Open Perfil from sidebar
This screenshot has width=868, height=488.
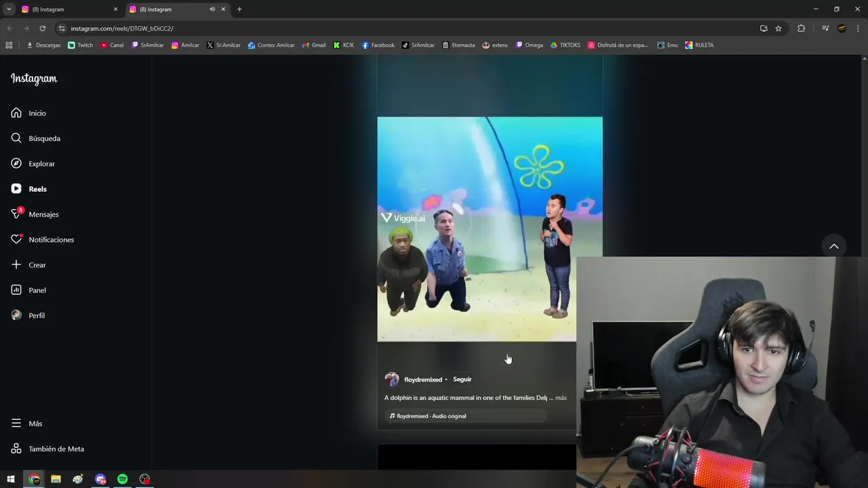pos(28,316)
